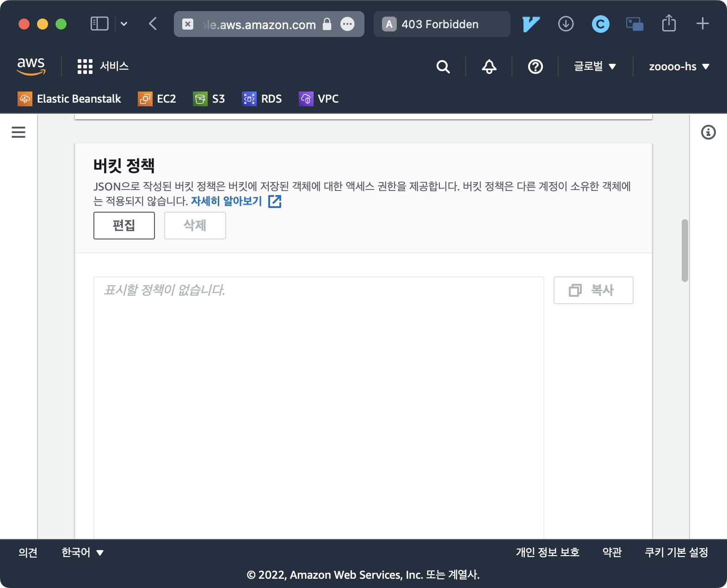Click the aws.amazon.com address field
This screenshot has height=588, width=727.
(x=269, y=24)
